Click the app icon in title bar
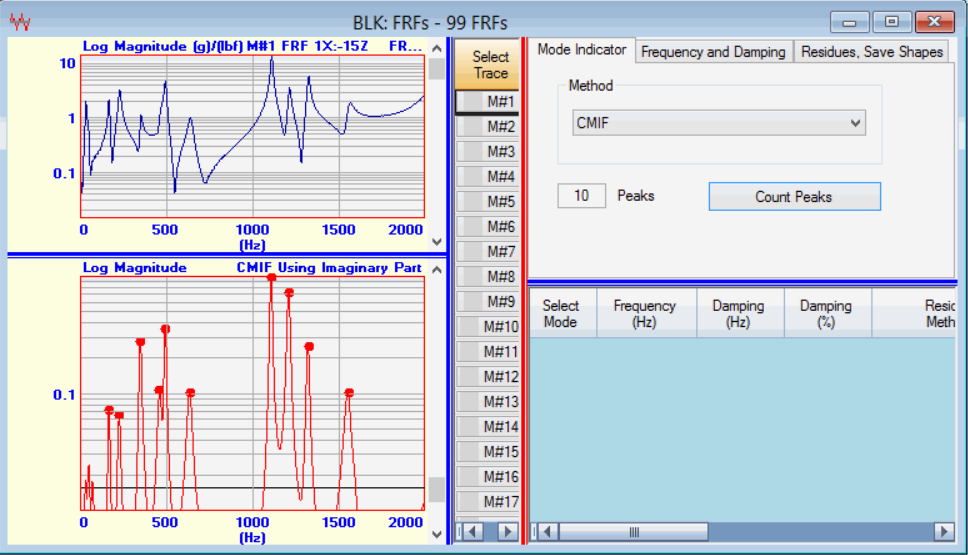This screenshot has height=555, width=968. pyautogui.click(x=20, y=21)
